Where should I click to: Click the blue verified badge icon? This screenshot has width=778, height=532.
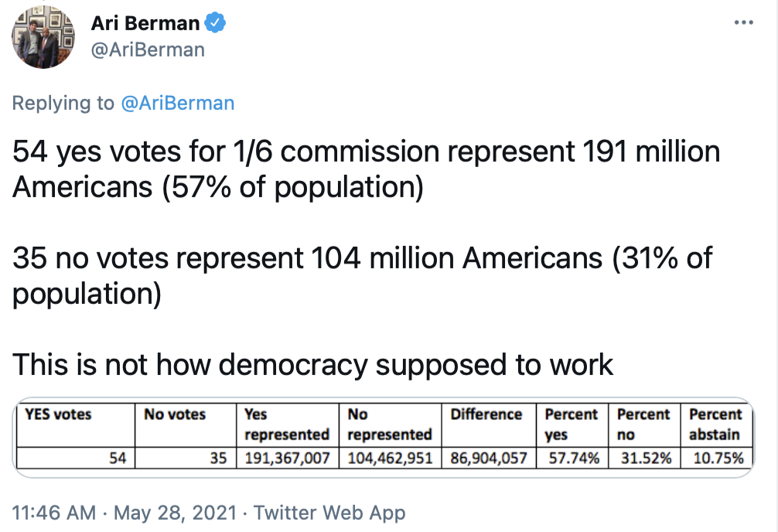pos(215,24)
